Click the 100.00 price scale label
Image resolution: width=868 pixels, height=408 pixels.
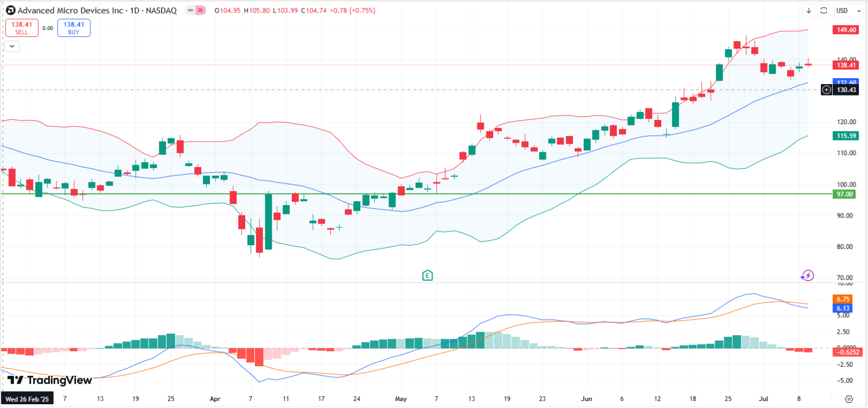pos(846,184)
